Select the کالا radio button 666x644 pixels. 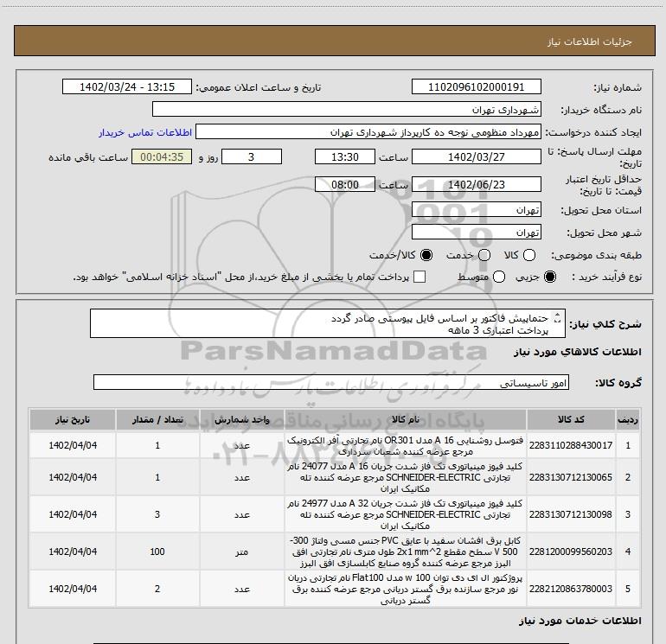pos(529,255)
